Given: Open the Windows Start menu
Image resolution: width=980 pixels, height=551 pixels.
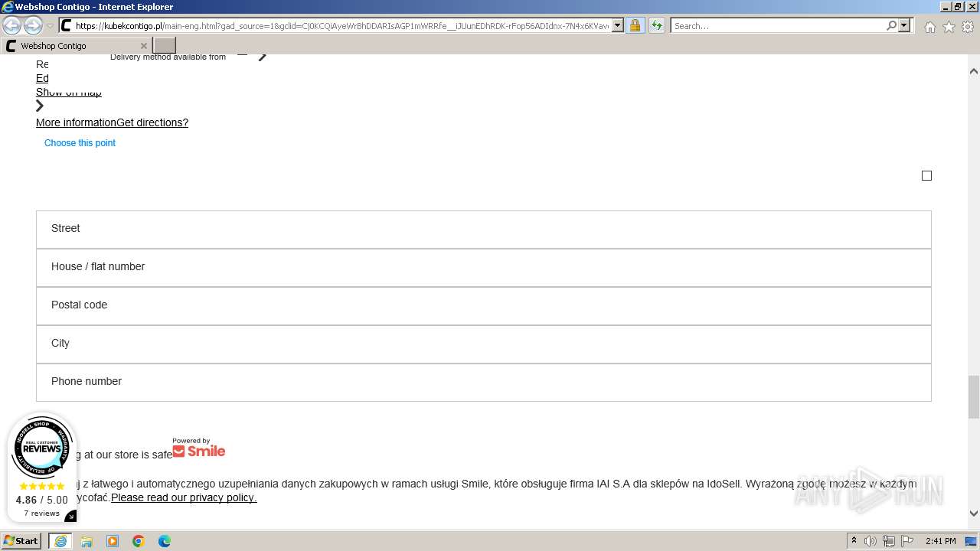Looking at the screenshot, I should click(21, 541).
